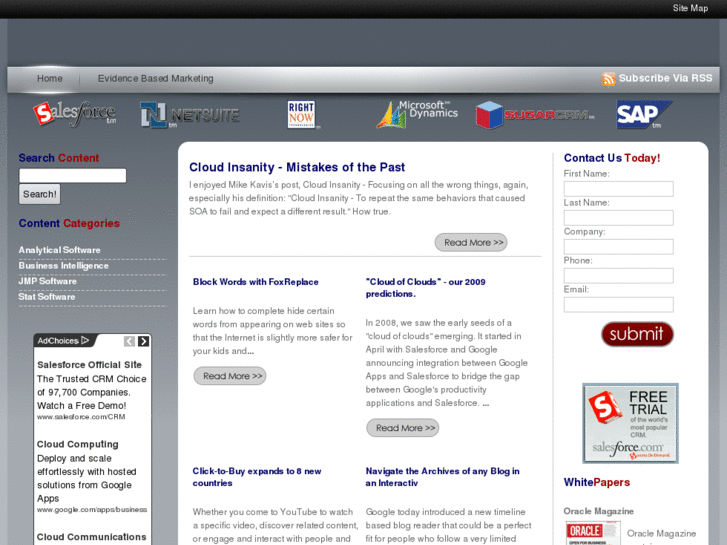Open Cloud of Clouds 2009 predictions article
This screenshot has width=727, height=545.
pyautogui.click(x=425, y=288)
